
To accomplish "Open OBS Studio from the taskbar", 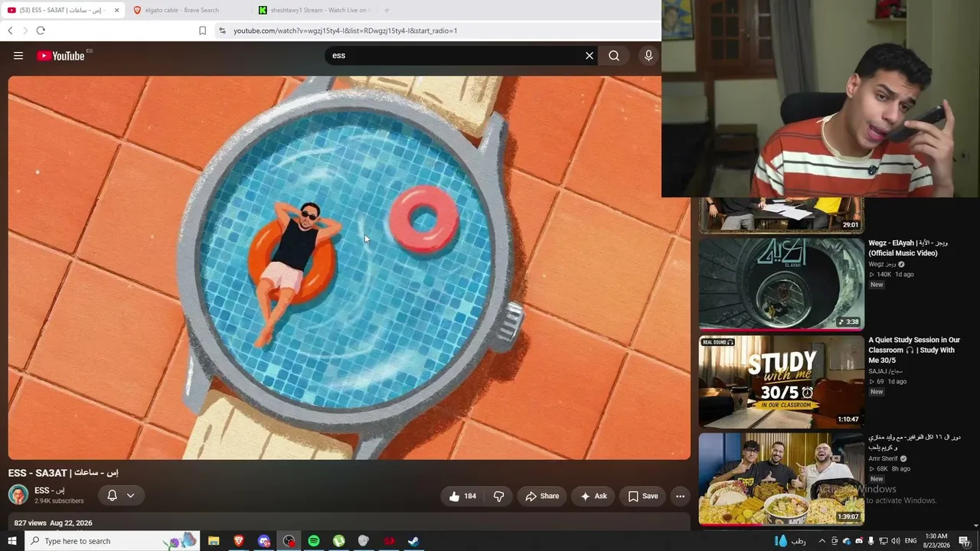I will click(289, 541).
